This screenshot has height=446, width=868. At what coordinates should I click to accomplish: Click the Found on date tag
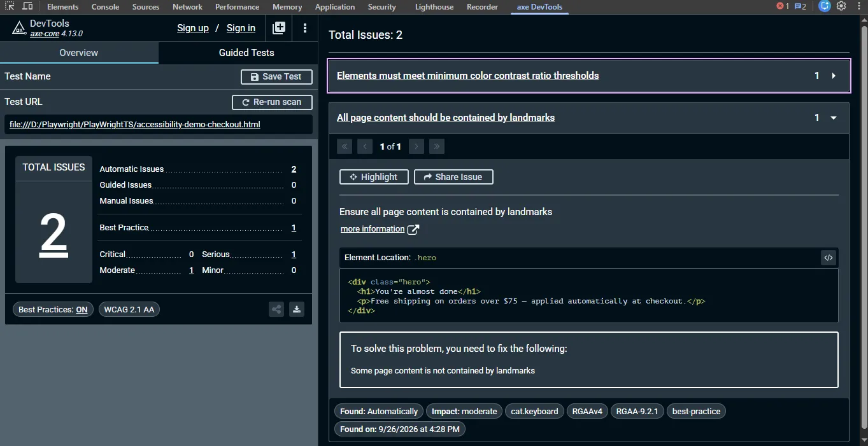tap(400, 429)
